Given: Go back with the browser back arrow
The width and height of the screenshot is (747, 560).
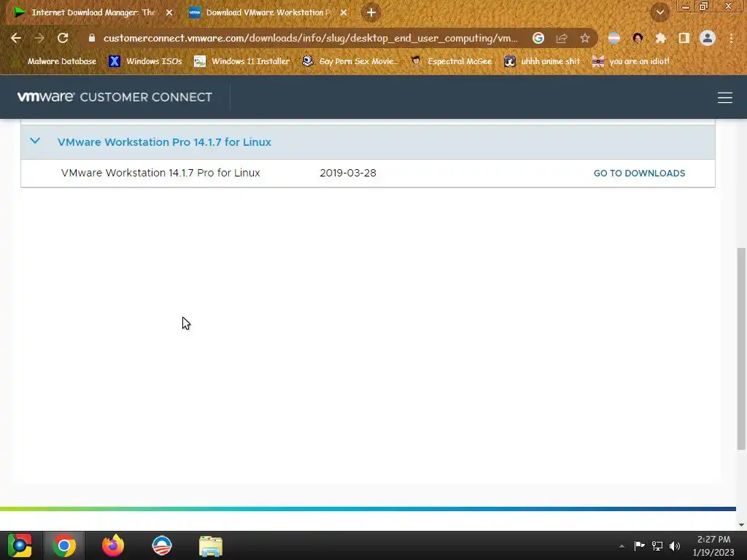Looking at the screenshot, I should click(16, 38).
